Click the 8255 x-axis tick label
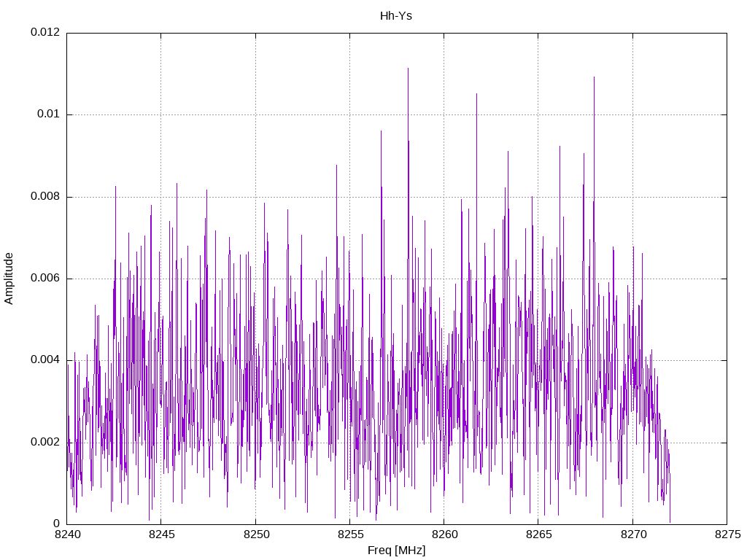 pyautogui.click(x=350, y=534)
